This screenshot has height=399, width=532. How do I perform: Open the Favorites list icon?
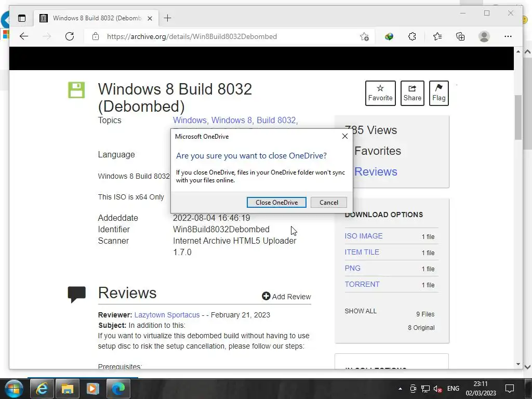437,36
